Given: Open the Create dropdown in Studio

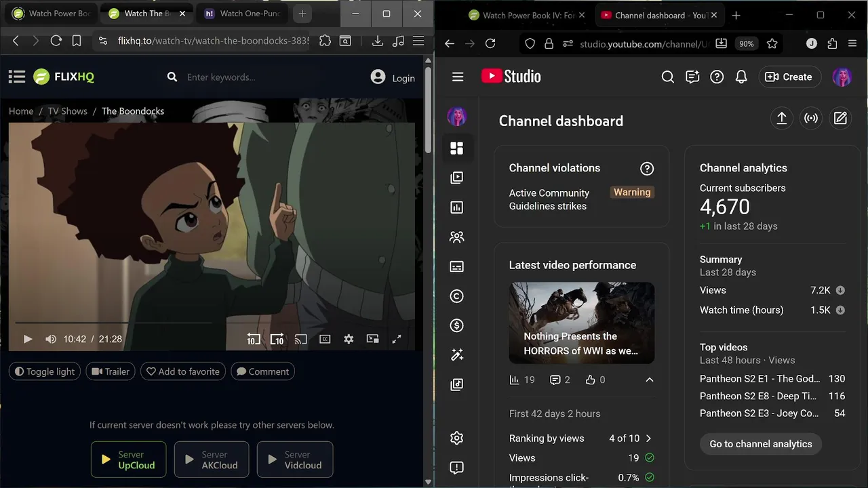Looking at the screenshot, I should tap(789, 77).
